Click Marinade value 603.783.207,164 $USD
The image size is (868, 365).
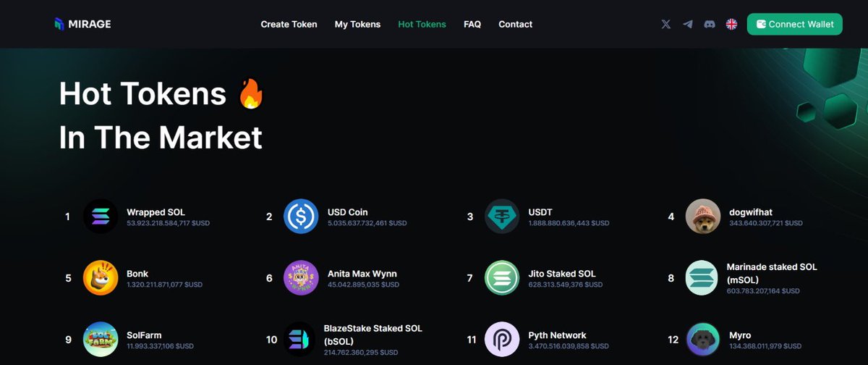click(x=763, y=290)
